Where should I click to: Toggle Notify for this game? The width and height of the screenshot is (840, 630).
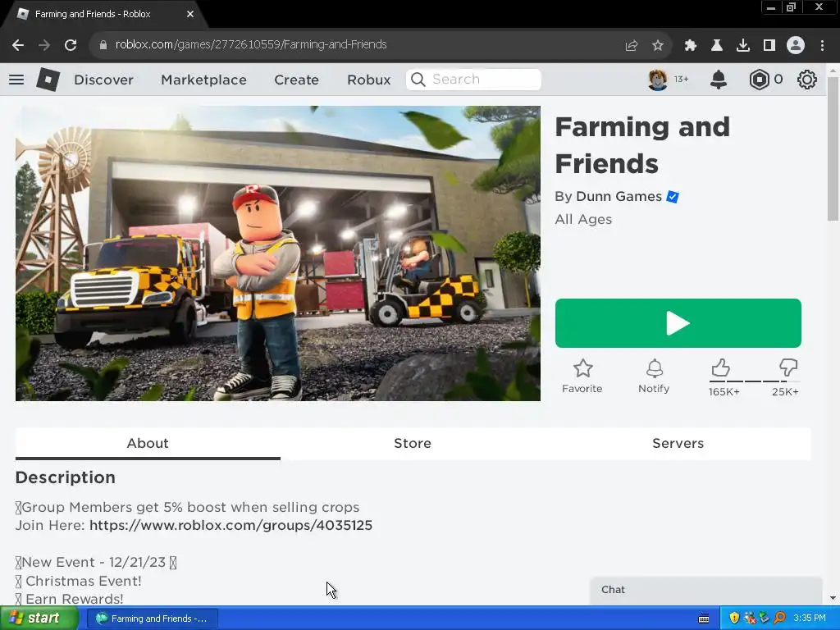[654, 376]
